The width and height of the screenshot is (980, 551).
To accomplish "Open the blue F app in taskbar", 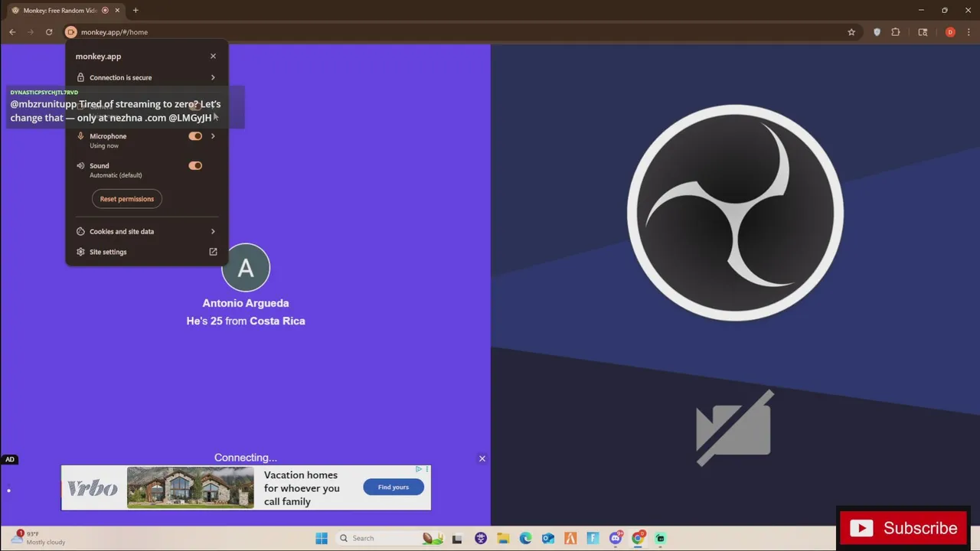I will click(x=593, y=538).
